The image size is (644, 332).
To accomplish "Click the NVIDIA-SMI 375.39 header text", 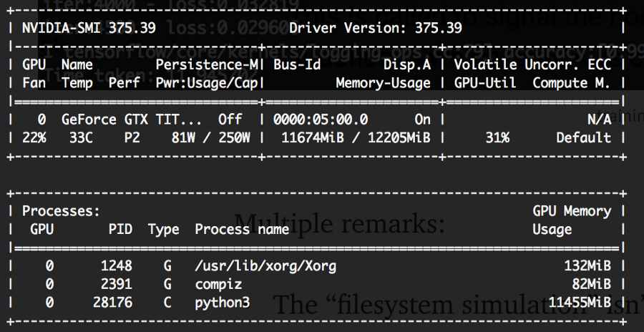I will click(89, 28).
